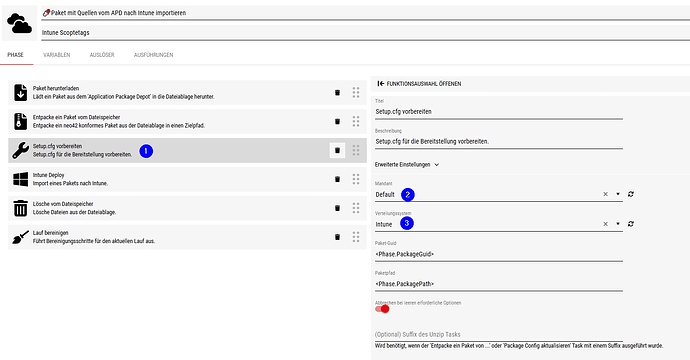Click the 'Paket herunterladen' download icon
The image size is (690, 360).
[x=20, y=92]
